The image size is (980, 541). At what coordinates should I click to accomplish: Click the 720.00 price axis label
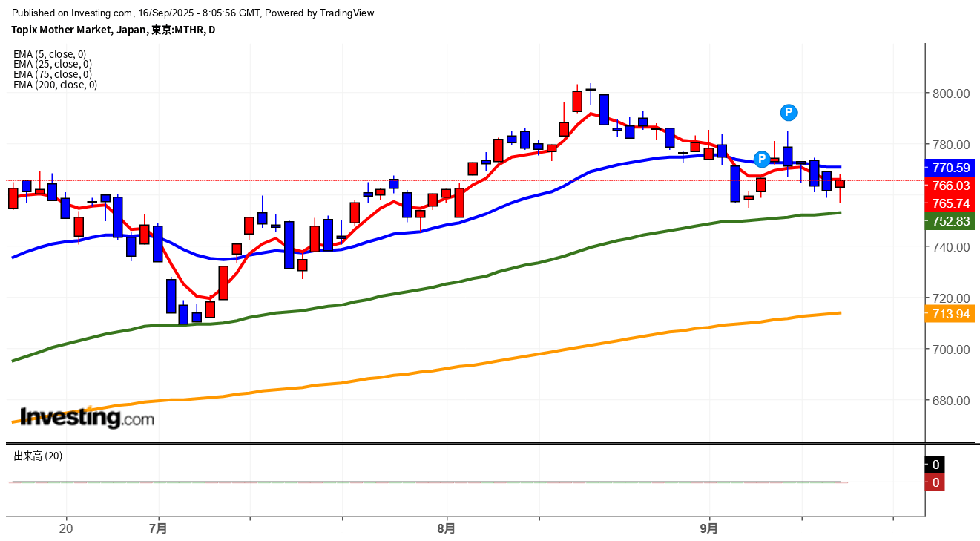click(x=951, y=298)
